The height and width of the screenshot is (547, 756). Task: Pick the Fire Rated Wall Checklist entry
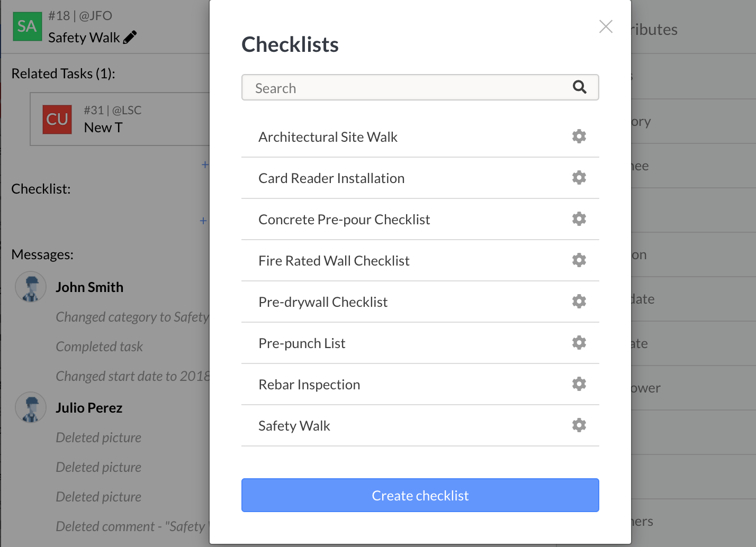pyautogui.click(x=334, y=261)
